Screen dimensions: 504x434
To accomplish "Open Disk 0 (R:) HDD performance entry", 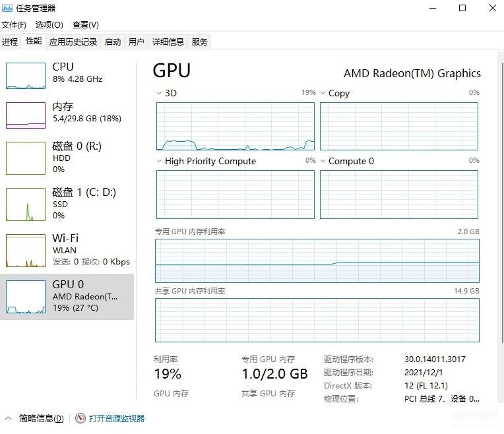I will point(67,158).
